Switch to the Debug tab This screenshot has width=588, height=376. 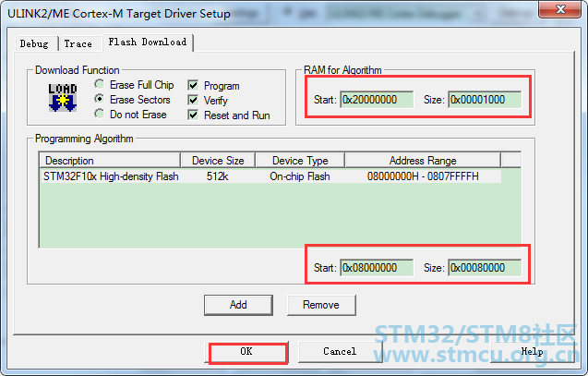[34, 44]
